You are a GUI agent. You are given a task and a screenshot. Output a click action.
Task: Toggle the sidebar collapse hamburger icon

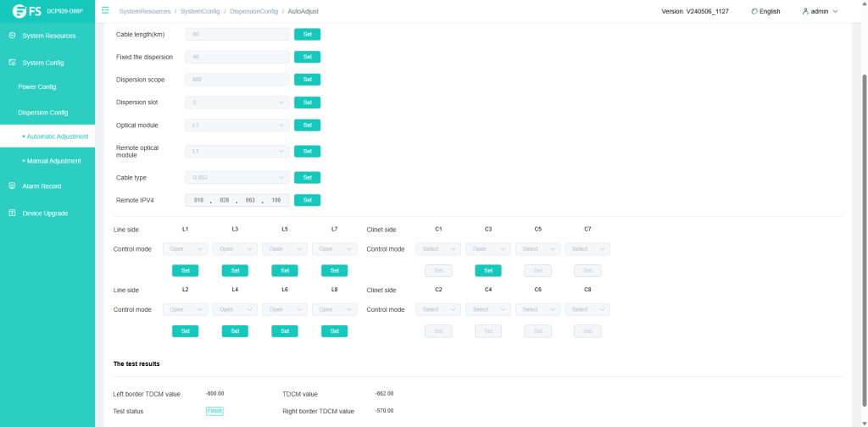(105, 11)
